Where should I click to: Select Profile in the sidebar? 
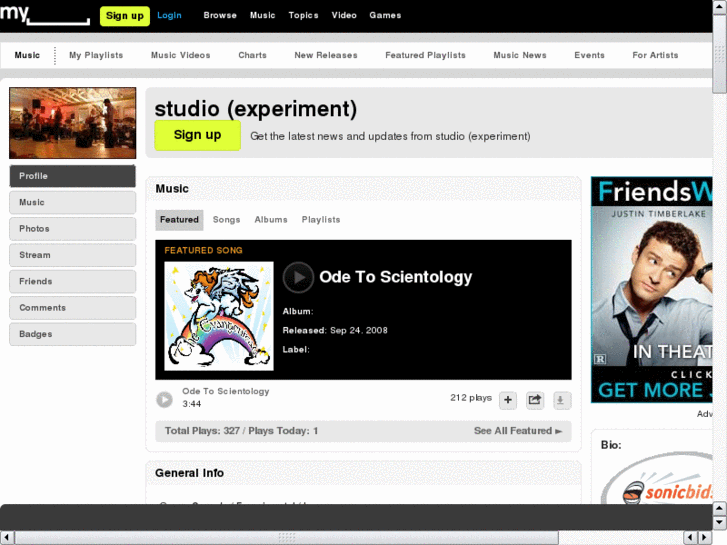pos(73,176)
